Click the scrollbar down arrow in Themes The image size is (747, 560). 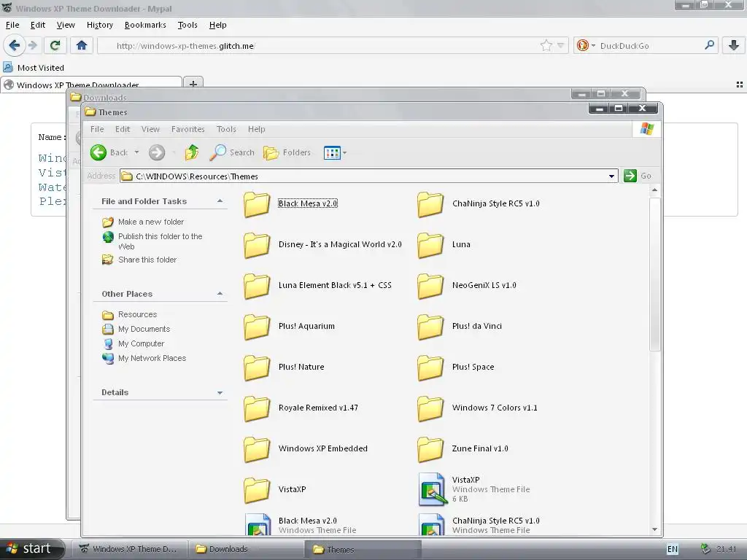tap(654, 529)
